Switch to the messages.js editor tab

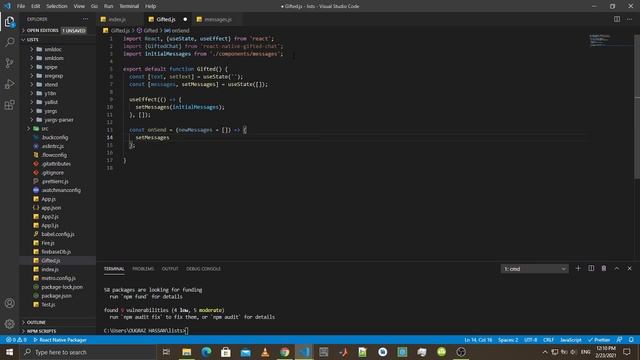click(218, 19)
